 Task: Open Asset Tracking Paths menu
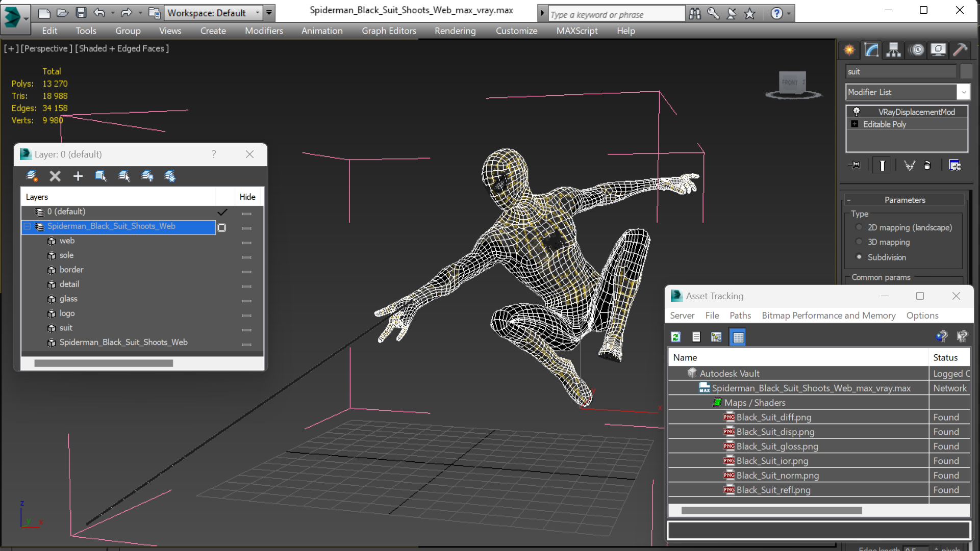(740, 316)
